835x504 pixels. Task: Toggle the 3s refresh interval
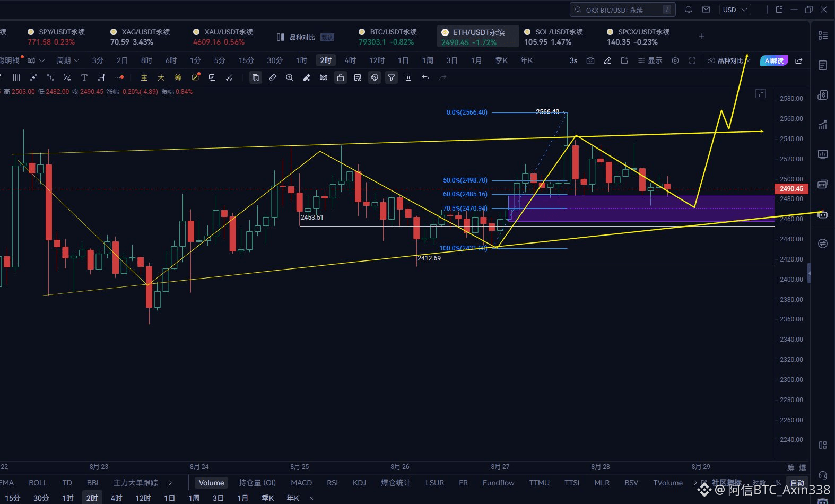coord(573,60)
